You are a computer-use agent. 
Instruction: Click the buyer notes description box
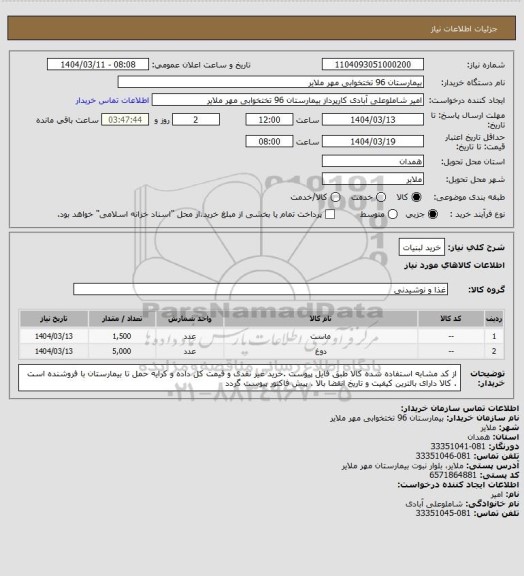point(240,378)
